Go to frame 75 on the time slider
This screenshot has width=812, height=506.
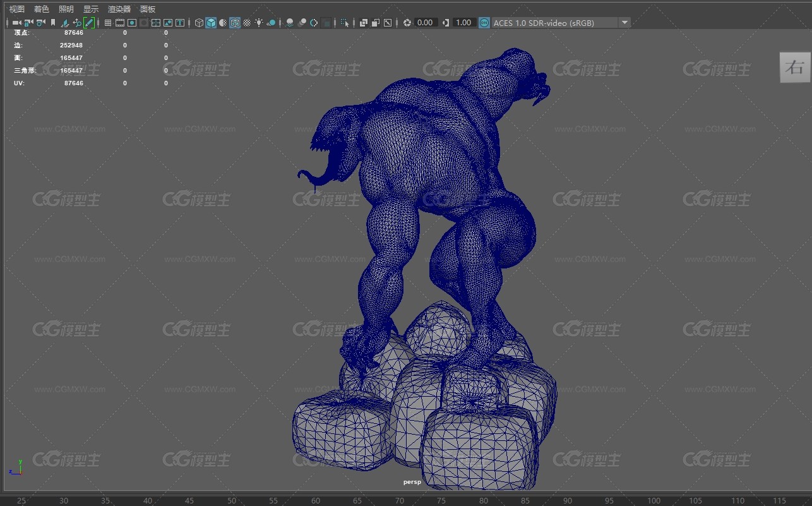pyautogui.click(x=441, y=500)
